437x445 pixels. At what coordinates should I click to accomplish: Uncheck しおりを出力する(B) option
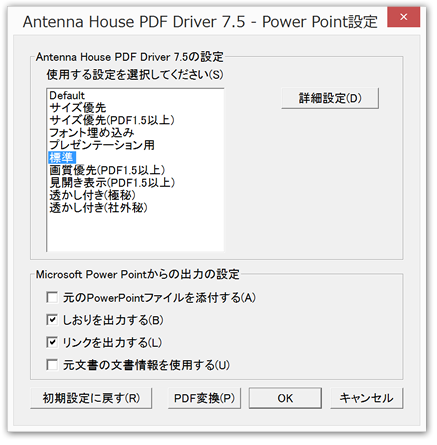click(x=52, y=320)
